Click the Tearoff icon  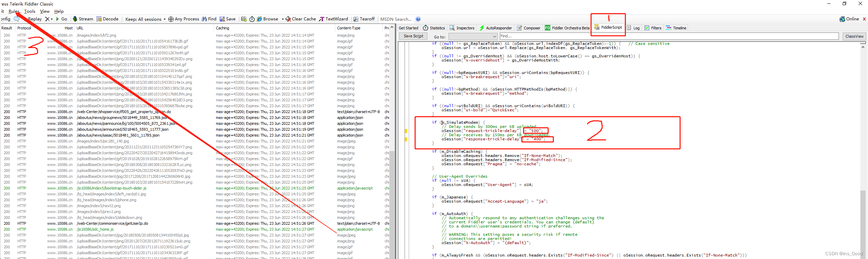pyautogui.click(x=356, y=19)
